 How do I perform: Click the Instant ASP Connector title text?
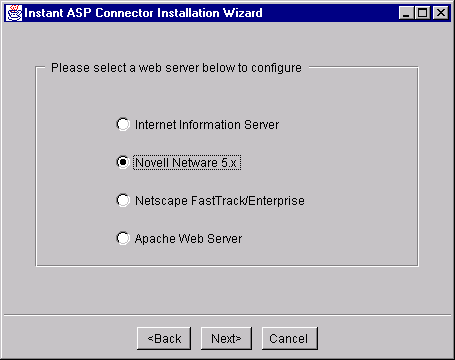point(143,13)
